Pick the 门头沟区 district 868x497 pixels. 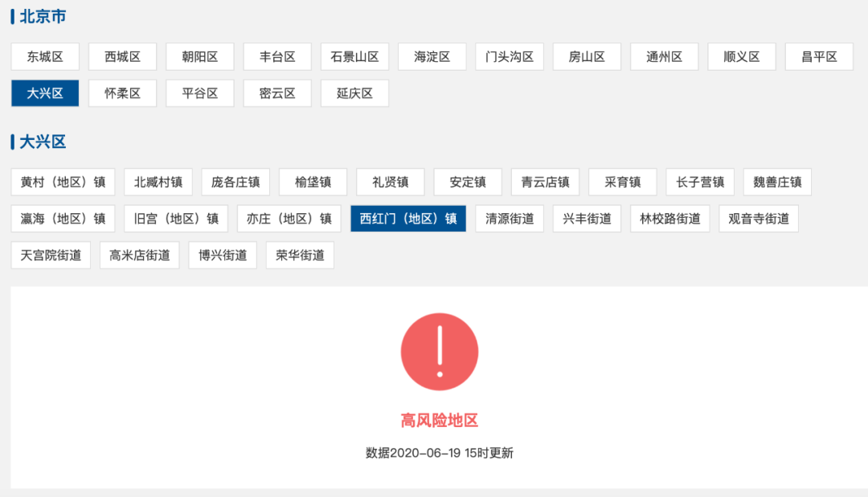click(510, 56)
